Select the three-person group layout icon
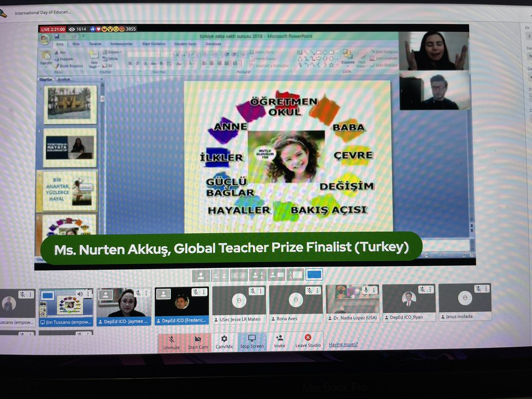532x399 pixels. tap(239, 276)
